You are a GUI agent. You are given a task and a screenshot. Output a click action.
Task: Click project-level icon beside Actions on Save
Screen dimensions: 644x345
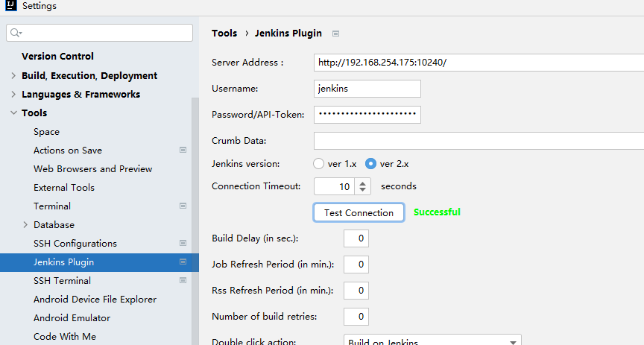pyautogui.click(x=183, y=151)
